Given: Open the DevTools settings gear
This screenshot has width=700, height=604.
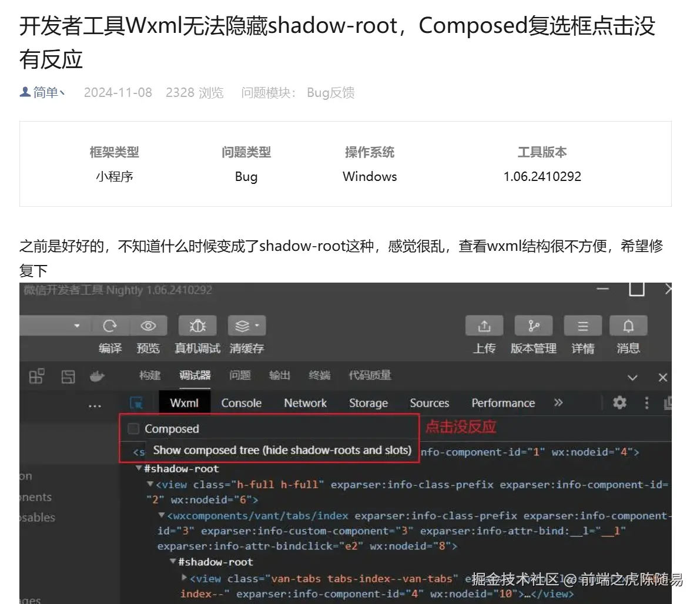Looking at the screenshot, I should click(619, 403).
